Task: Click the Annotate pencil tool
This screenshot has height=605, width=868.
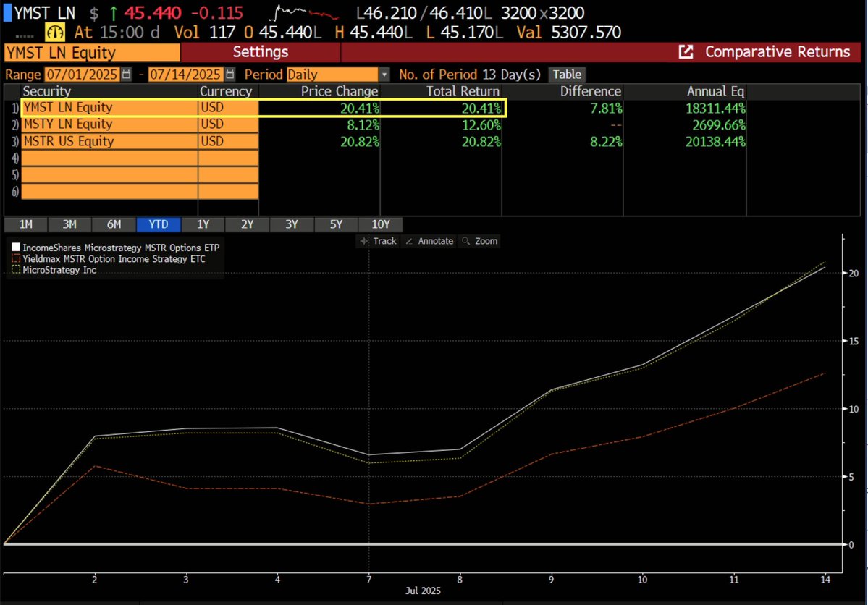Action: pos(429,241)
